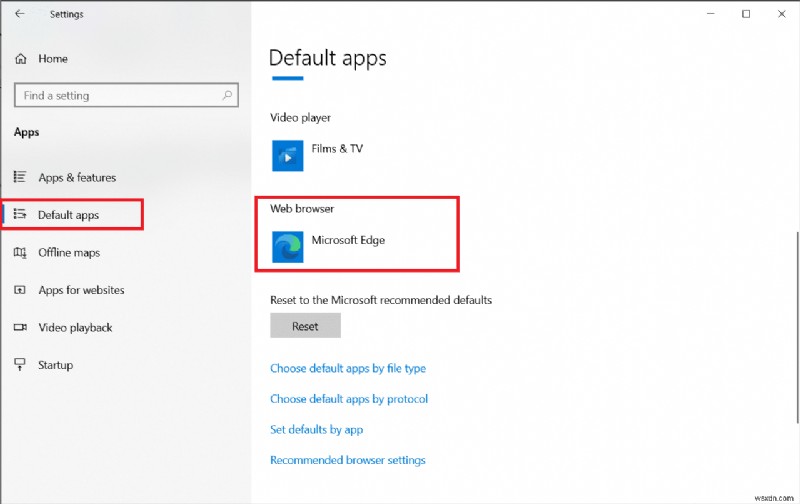
Task: Open Choose default apps by file type
Action: [x=347, y=369]
